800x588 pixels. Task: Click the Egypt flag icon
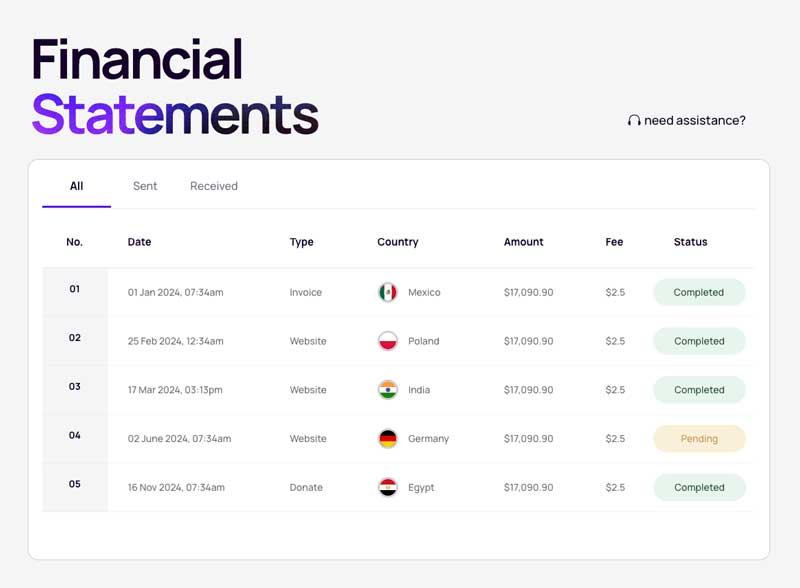coord(388,487)
